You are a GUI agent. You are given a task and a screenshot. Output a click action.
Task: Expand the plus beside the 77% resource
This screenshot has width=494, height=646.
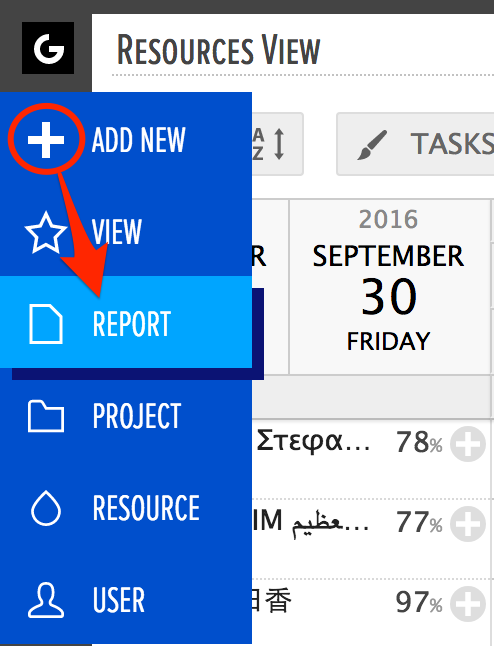click(468, 524)
